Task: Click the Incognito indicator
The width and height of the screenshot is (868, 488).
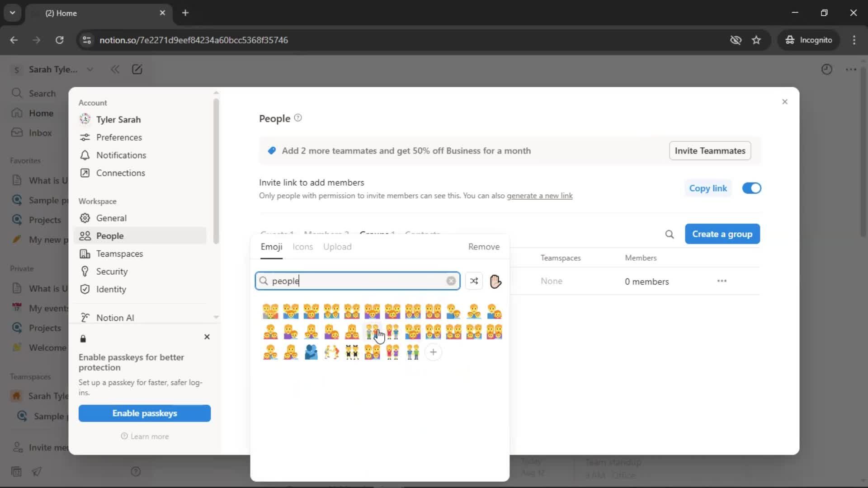Action: click(x=809, y=40)
